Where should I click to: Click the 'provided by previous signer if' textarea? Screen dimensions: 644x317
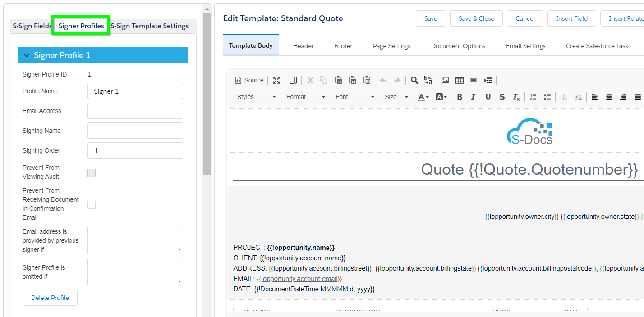[135, 240]
